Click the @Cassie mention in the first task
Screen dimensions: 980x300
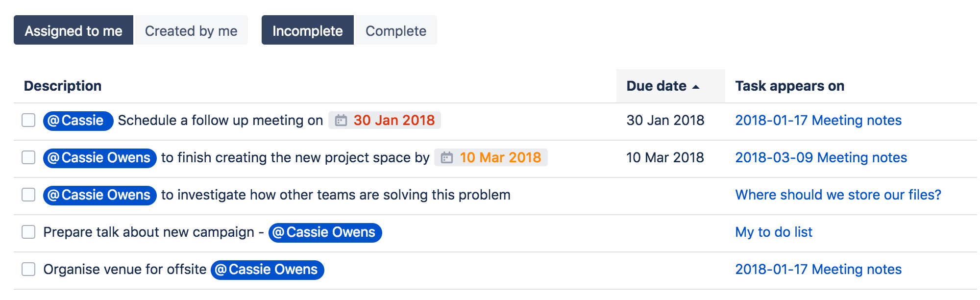[x=78, y=121]
